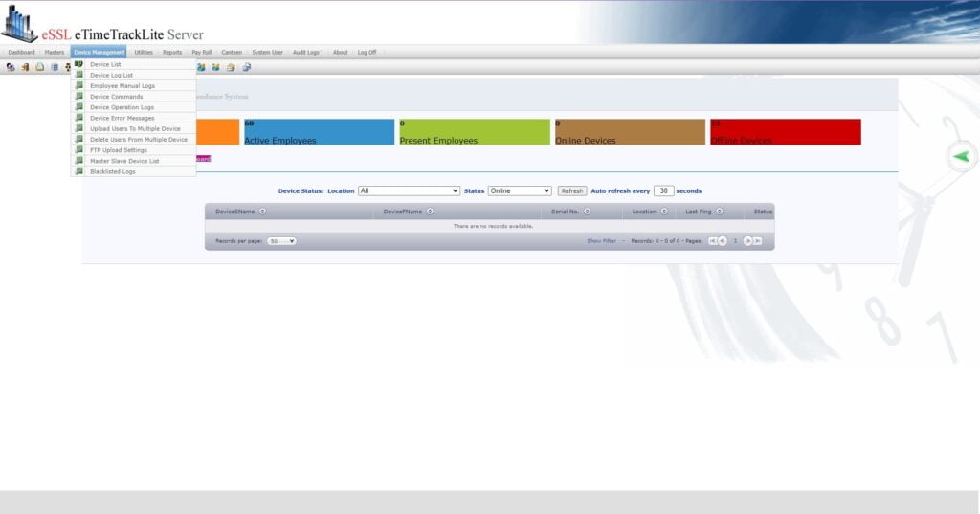Choose Master Slave Device List entry
The height and width of the screenshot is (514, 980).
pyautogui.click(x=134, y=161)
